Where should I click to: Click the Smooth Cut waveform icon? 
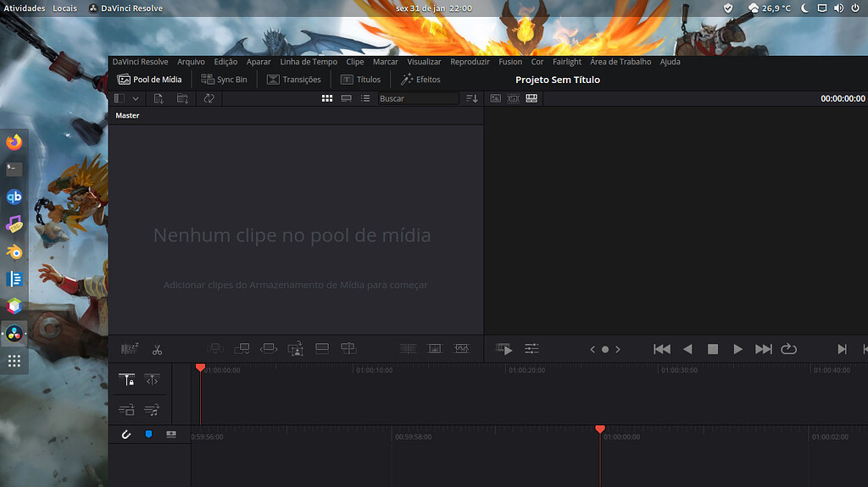pyautogui.click(x=461, y=349)
